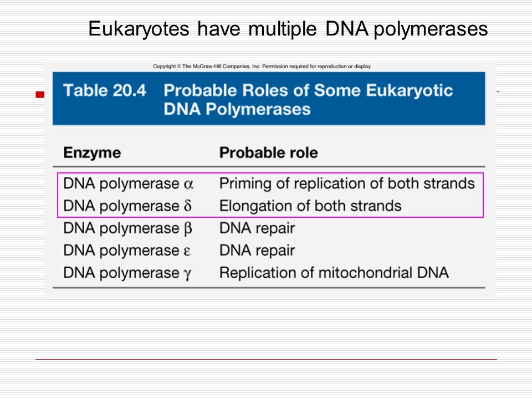Select the 'DNA polymerase β' cell

(x=127, y=228)
